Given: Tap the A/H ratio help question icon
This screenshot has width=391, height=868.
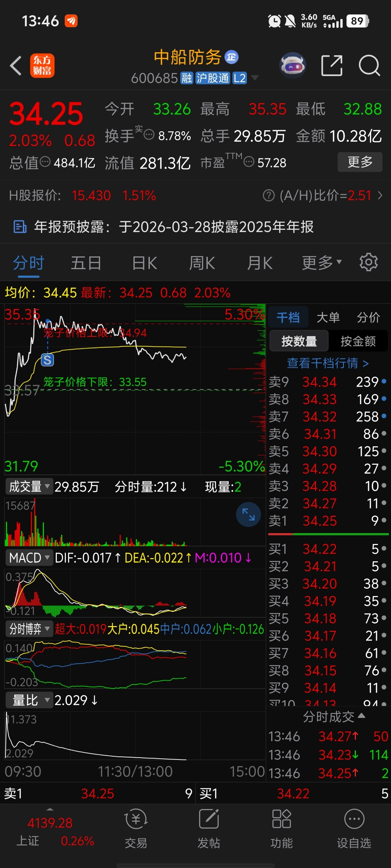Looking at the screenshot, I should click(x=269, y=196).
